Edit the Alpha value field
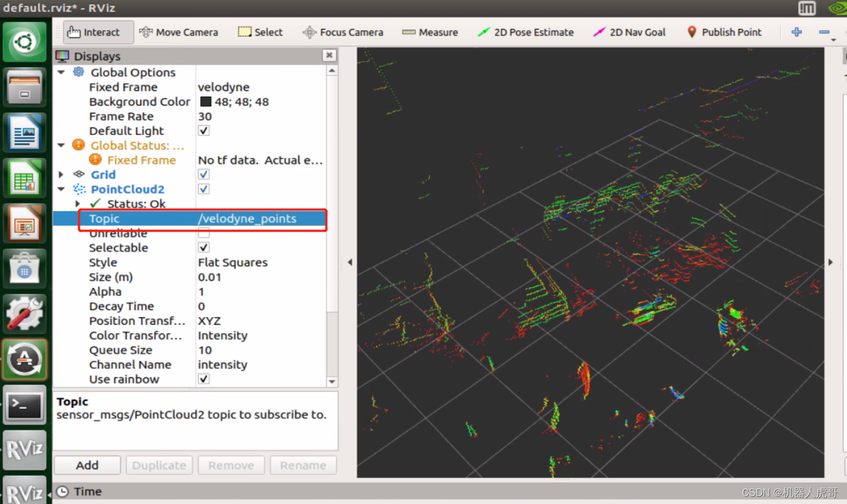 pos(261,291)
